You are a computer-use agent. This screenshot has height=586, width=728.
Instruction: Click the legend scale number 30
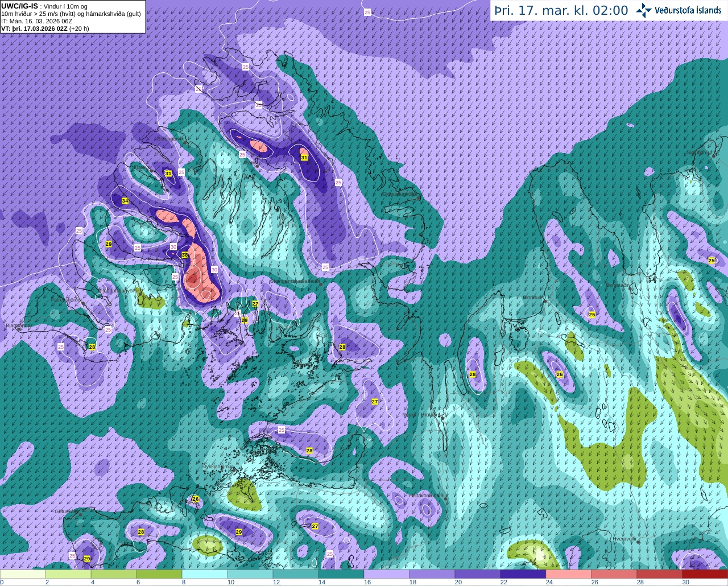685,582
